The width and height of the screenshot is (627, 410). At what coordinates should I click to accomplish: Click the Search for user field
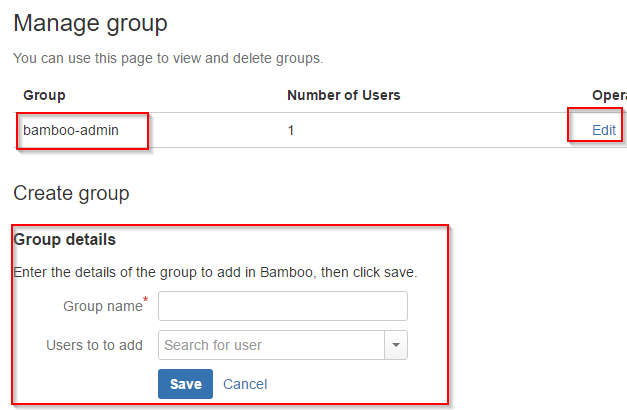click(272, 345)
